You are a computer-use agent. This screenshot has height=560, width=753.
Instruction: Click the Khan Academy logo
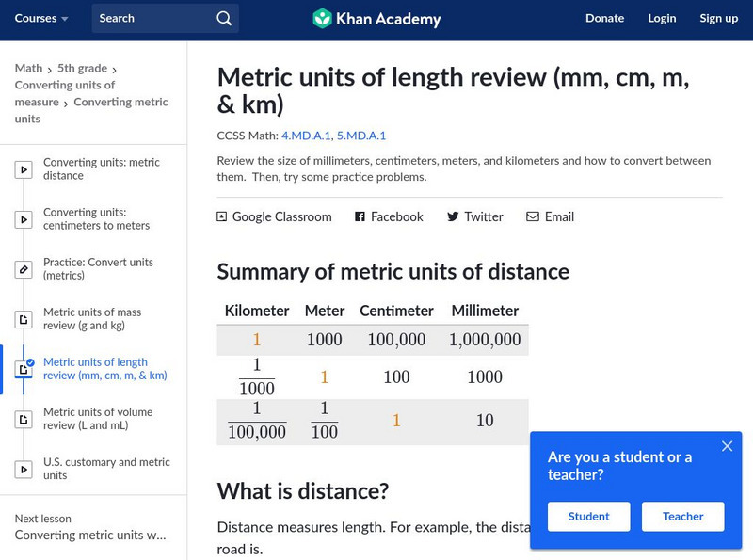point(376,19)
